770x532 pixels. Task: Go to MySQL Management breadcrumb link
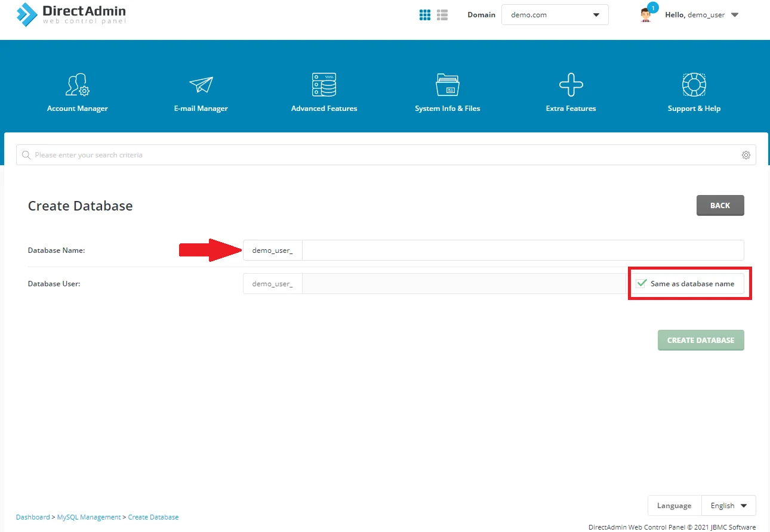pyautogui.click(x=89, y=517)
